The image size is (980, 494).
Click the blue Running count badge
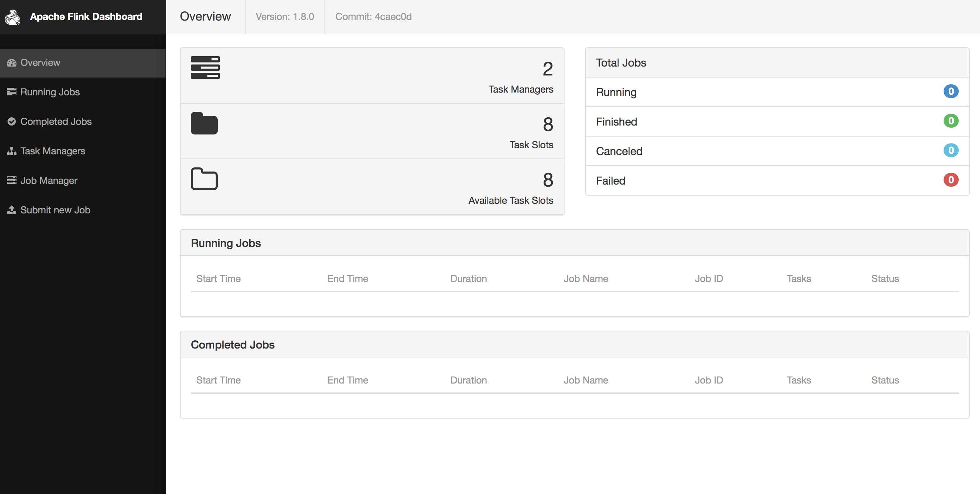(951, 92)
